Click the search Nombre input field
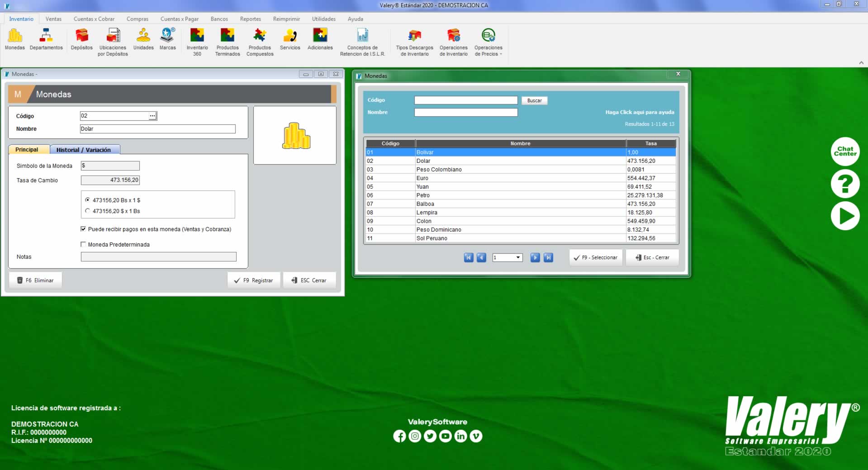This screenshot has width=868, height=470. click(x=466, y=113)
